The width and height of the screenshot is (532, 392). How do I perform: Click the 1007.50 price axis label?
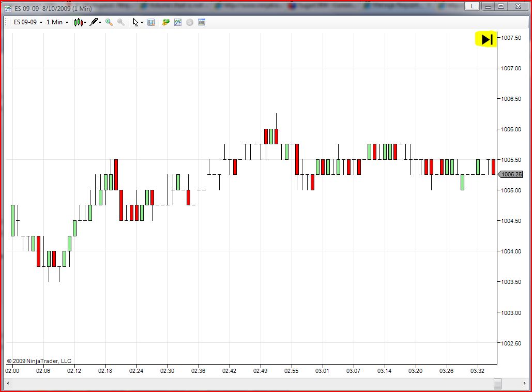(x=511, y=38)
